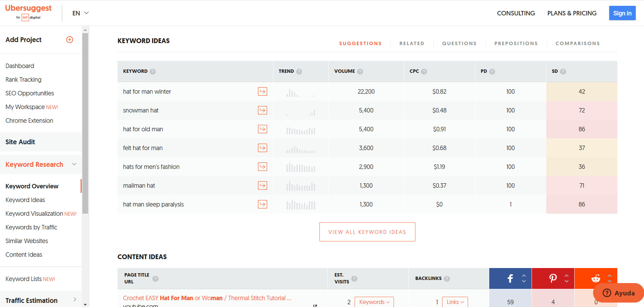
Task: Click the PAGE TITLE URL help icon
Action: click(x=155, y=279)
